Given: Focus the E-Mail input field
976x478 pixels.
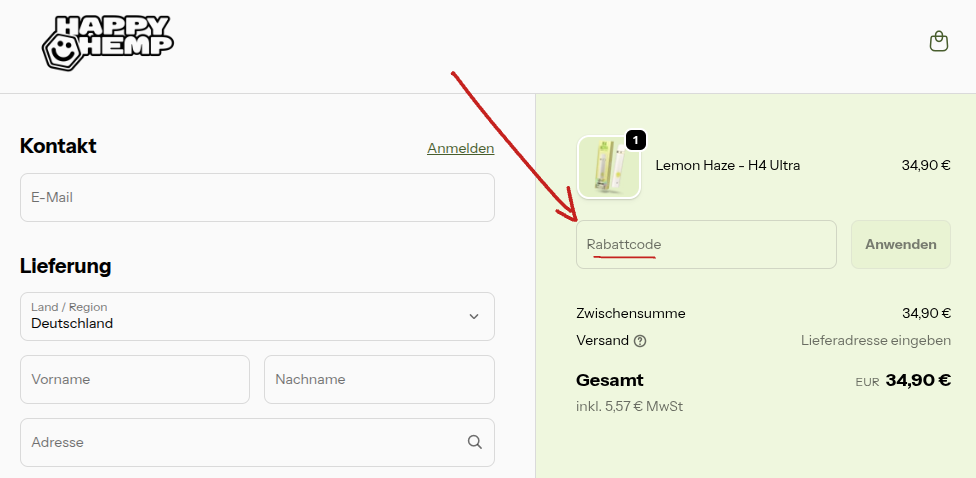Looking at the screenshot, I should tap(257, 197).
